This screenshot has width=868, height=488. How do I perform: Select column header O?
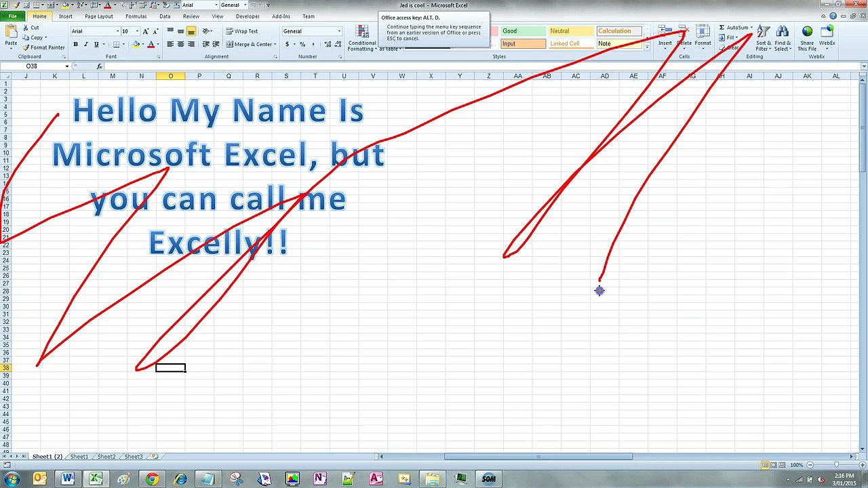(x=170, y=76)
